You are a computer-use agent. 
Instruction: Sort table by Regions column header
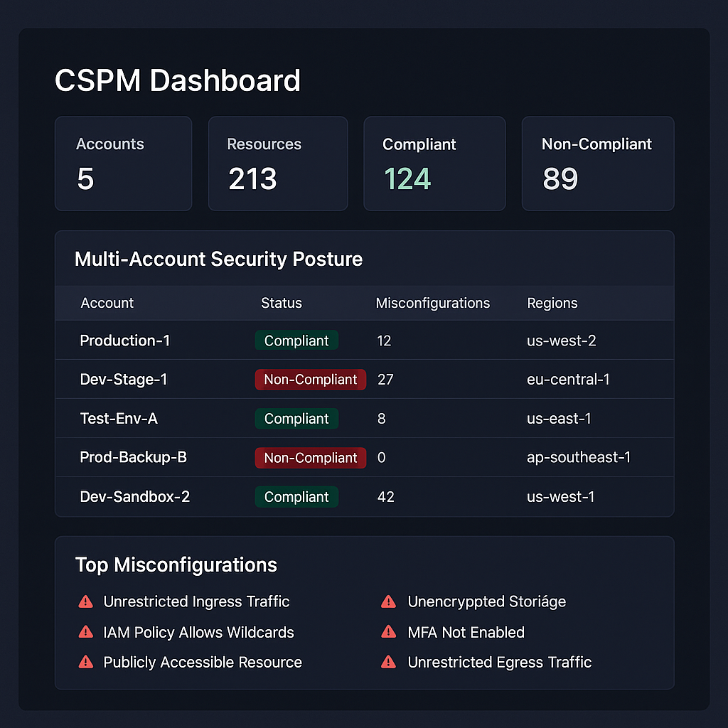click(552, 303)
